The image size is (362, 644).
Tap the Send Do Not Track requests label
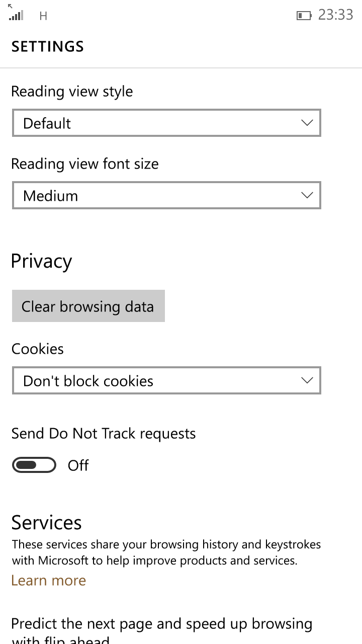[x=104, y=434]
